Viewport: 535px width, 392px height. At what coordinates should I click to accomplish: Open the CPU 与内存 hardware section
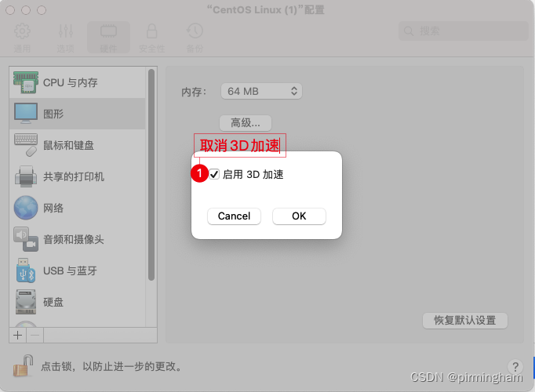(x=78, y=82)
